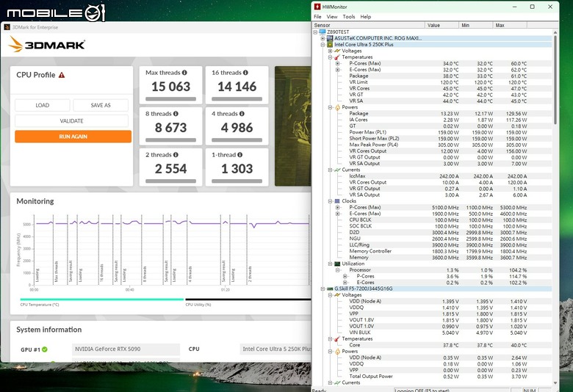Open the File menu in HWMonitor
573x392 pixels.
317,16
